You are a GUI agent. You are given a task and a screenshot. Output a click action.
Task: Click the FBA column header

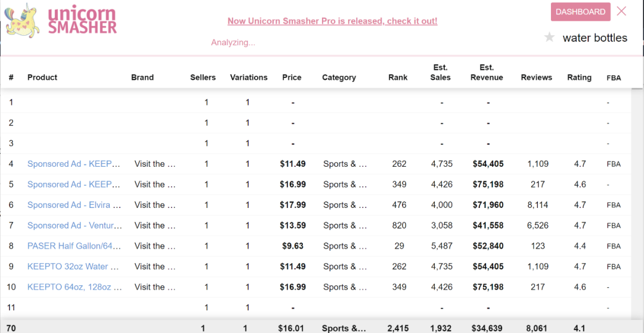[x=614, y=77]
